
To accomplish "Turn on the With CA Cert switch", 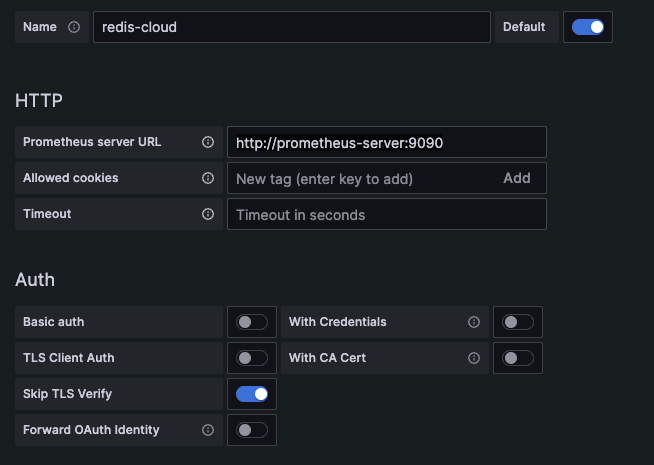I will [518, 358].
